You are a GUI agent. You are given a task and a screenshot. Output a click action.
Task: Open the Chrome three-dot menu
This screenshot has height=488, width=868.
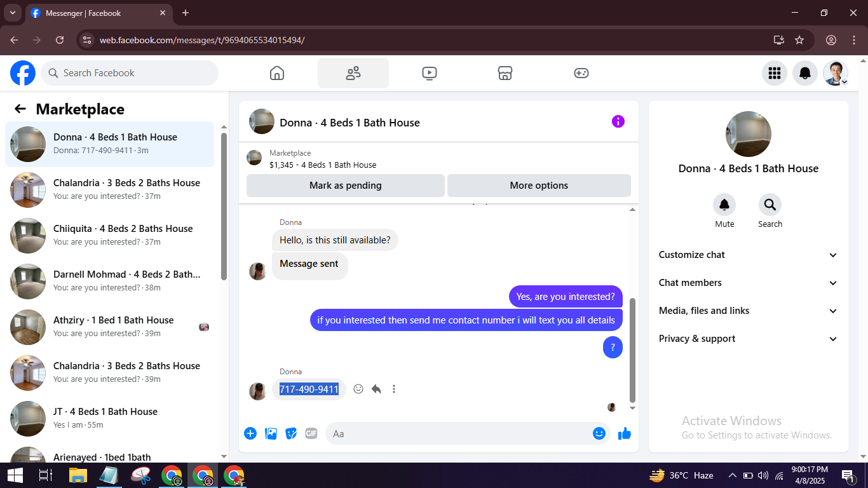click(x=854, y=40)
